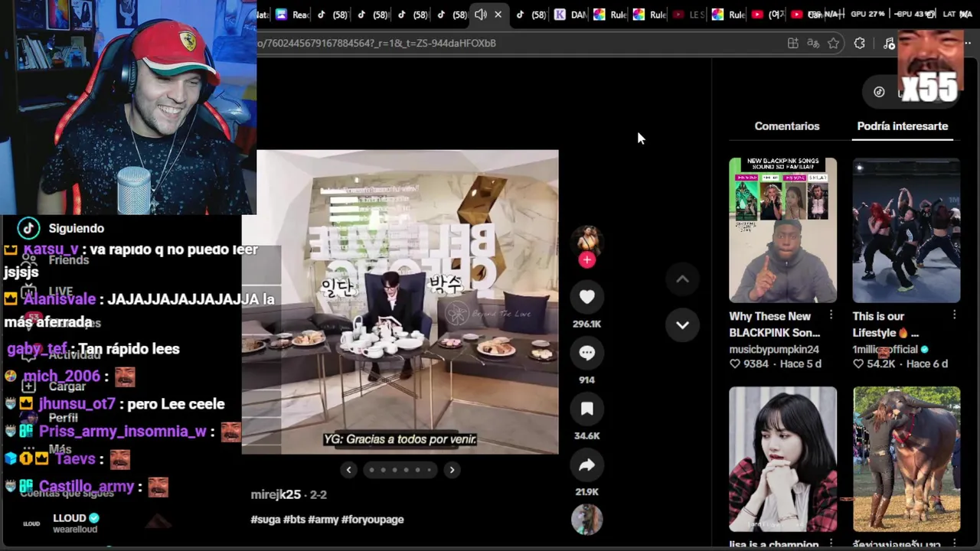Image resolution: width=980 pixels, height=551 pixels.
Task: Save the video with bookmark icon
Action: [x=587, y=409]
